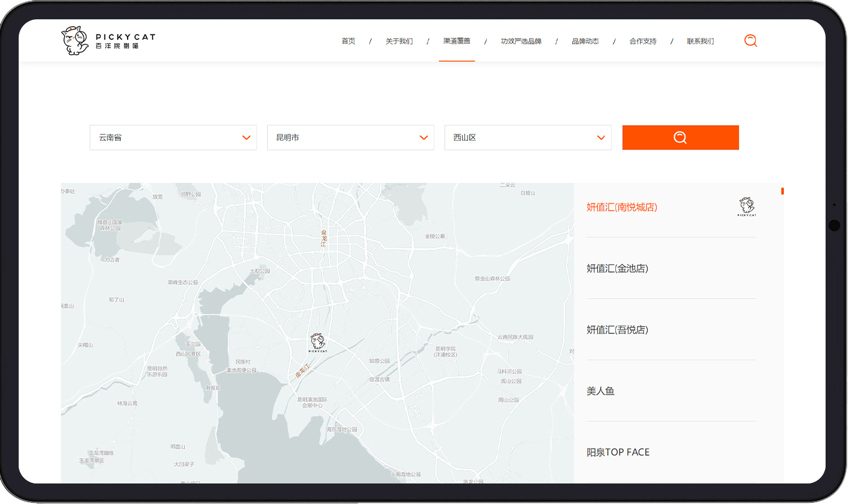
Task: Select the 美人鱼 store entry
Action: tap(600, 391)
